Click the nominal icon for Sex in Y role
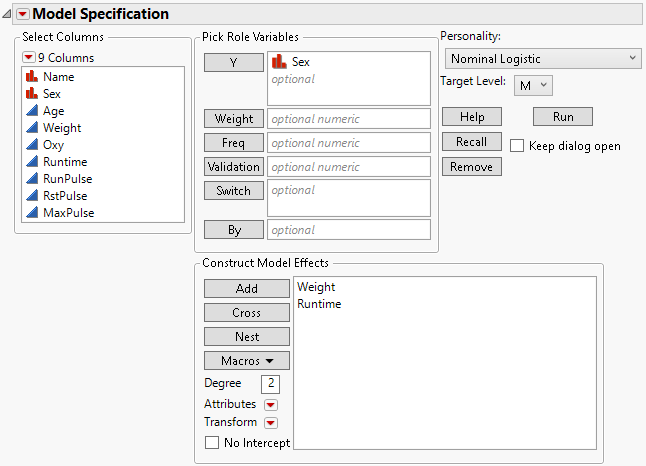The height and width of the screenshot is (466, 646). point(280,62)
